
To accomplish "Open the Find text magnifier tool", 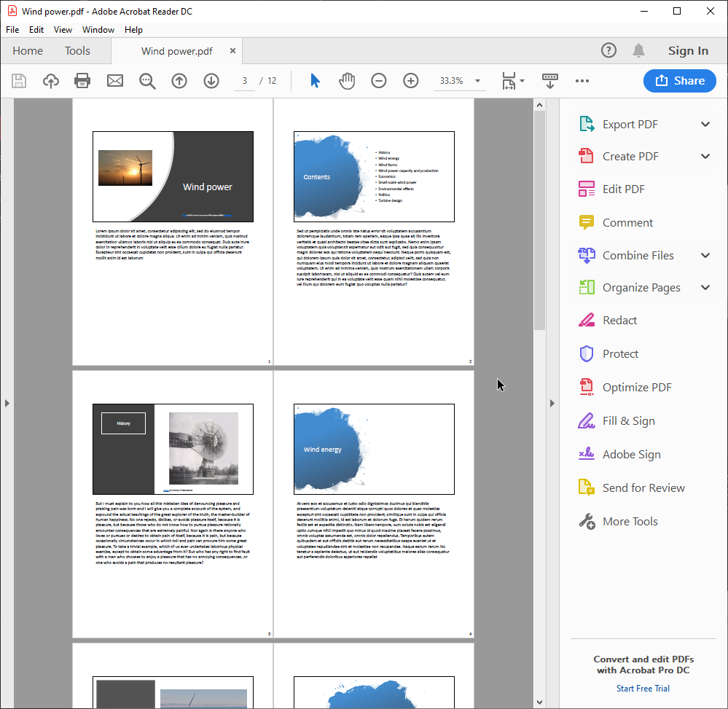I will coord(147,81).
